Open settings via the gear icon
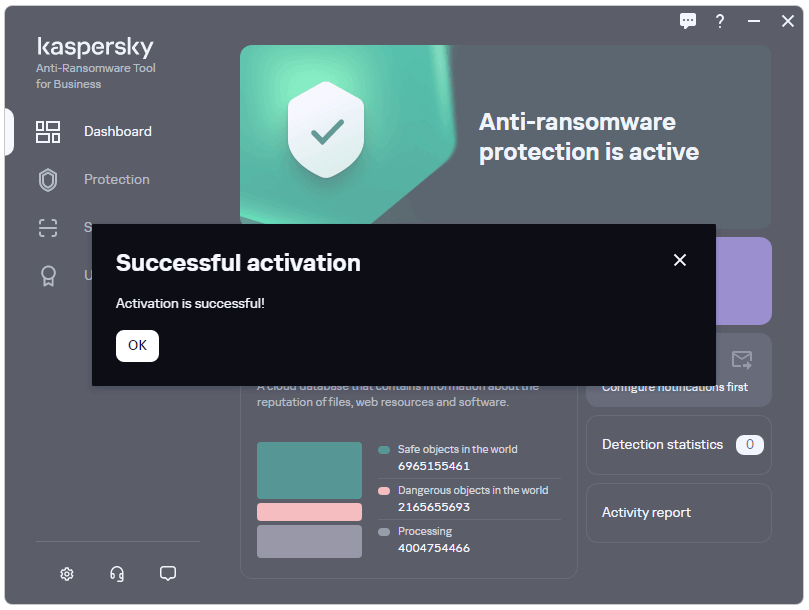Screen dimensions: 809x610 point(67,574)
